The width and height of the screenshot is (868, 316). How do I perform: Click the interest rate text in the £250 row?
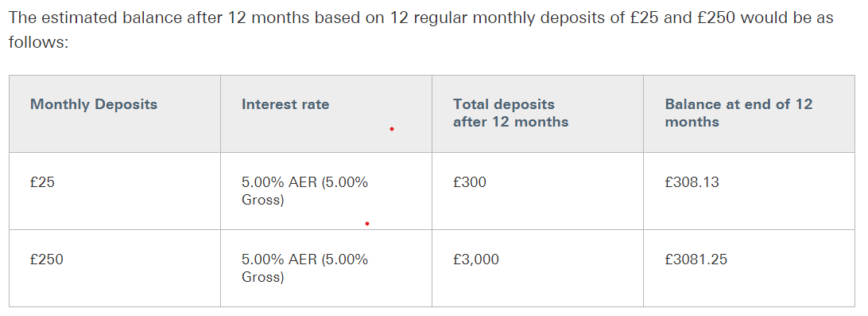coord(304,267)
